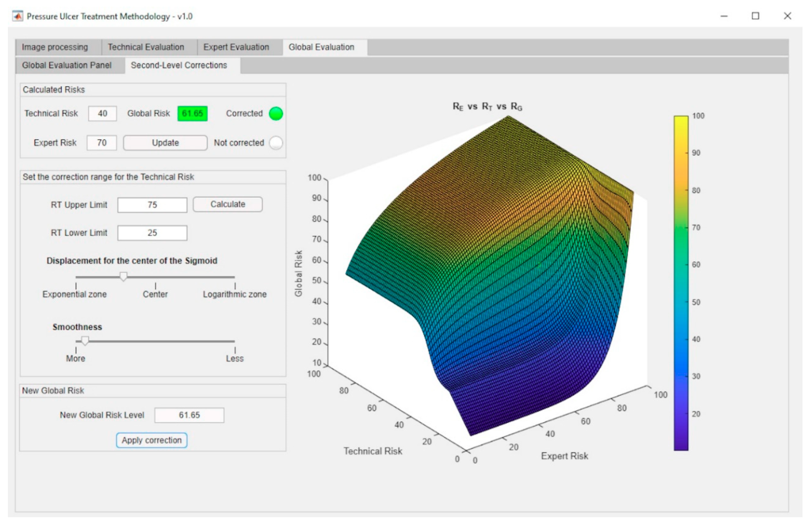Minimize the Pressure Ulcer Treatment window
The width and height of the screenshot is (812, 526).
(724, 16)
